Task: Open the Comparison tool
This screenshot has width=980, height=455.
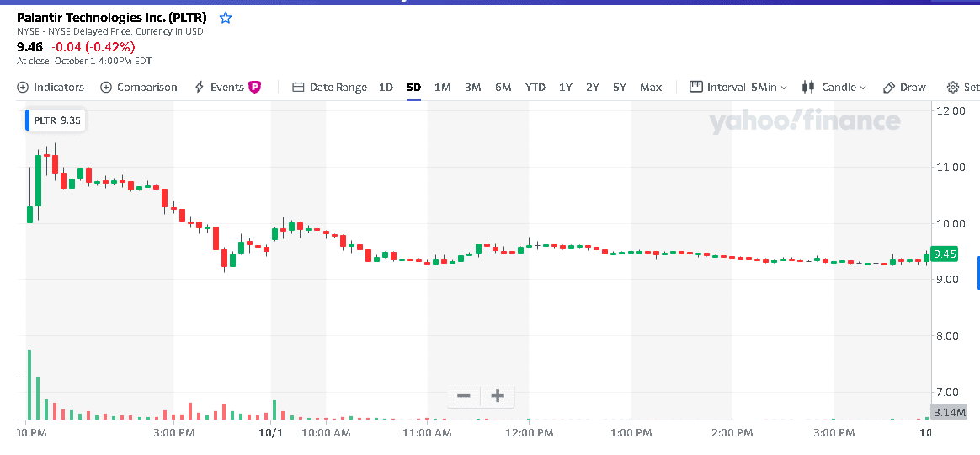Action: tap(139, 87)
